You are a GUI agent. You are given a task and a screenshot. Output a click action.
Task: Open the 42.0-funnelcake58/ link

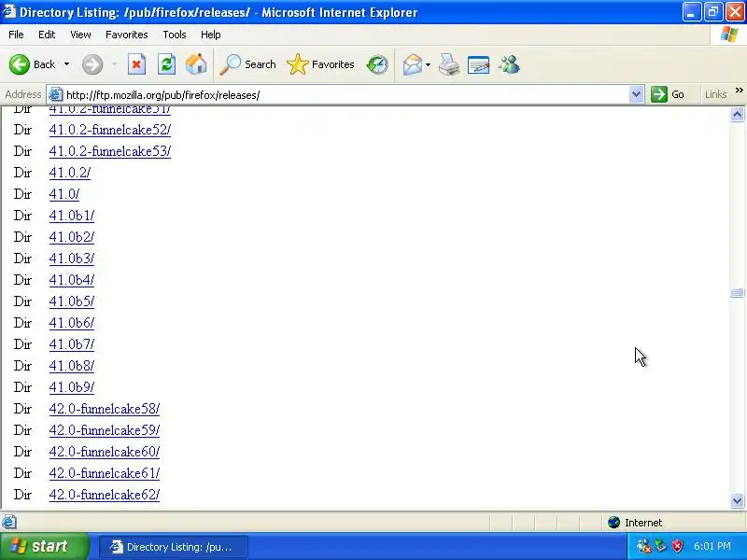pos(105,409)
